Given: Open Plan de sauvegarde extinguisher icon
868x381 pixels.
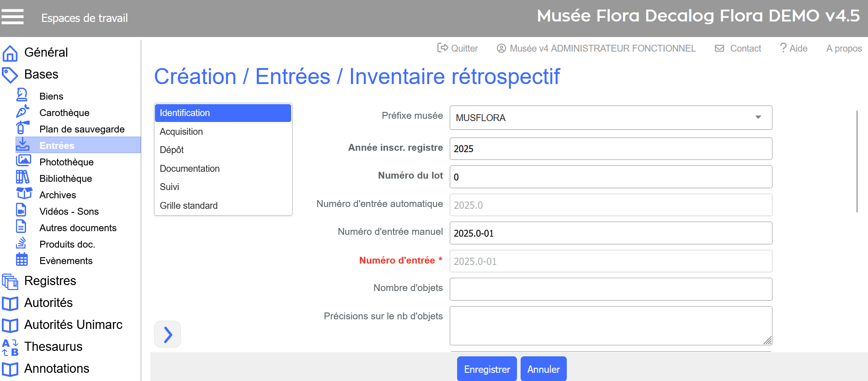Looking at the screenshot, I should point(22,128).
